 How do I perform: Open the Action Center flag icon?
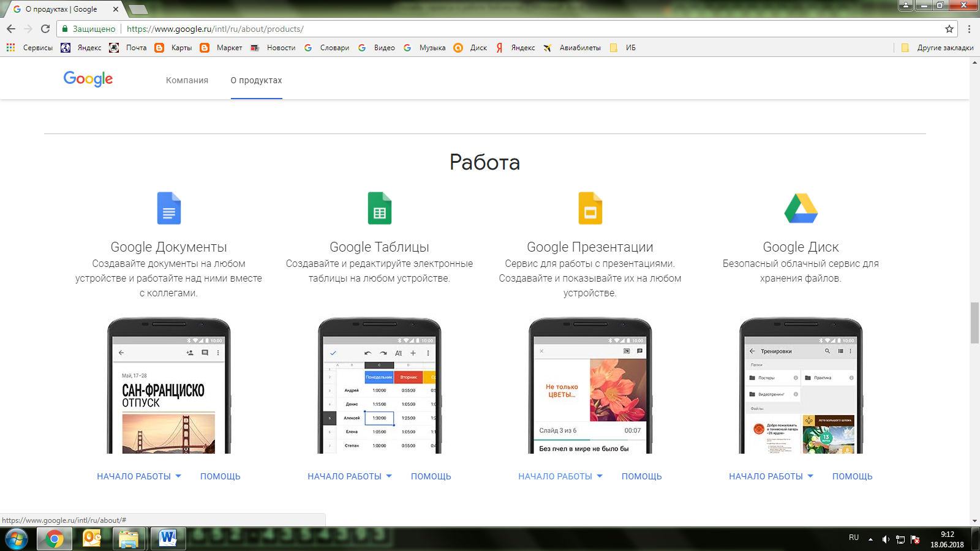click(915, 539)
